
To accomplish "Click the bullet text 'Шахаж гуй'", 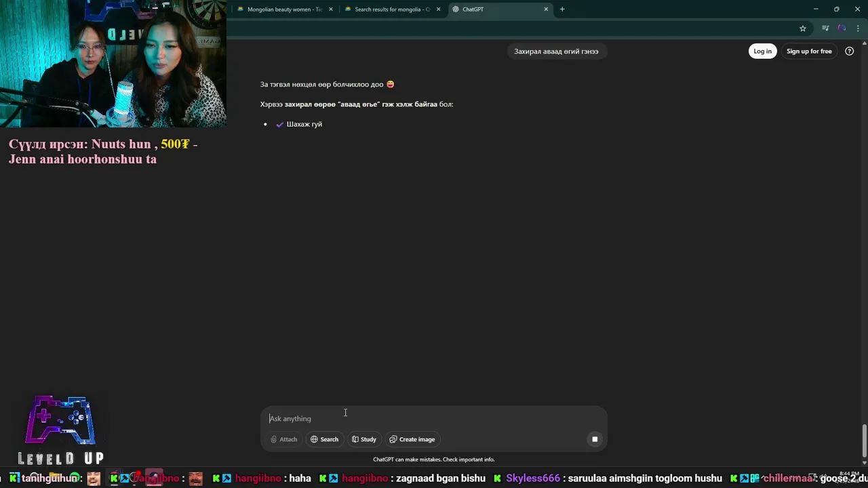I will pos(304,125).
